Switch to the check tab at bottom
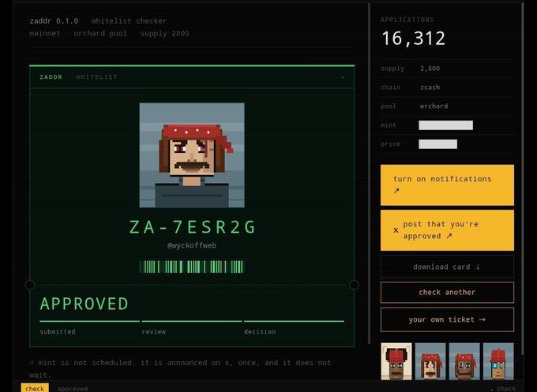The width and height of the screenshot is (537, 392). tap(35, 388)
